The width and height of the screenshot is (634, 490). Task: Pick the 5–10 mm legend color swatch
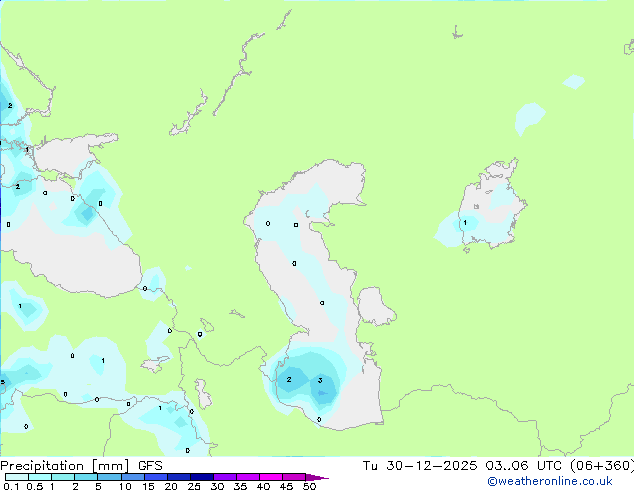[109, 477]
